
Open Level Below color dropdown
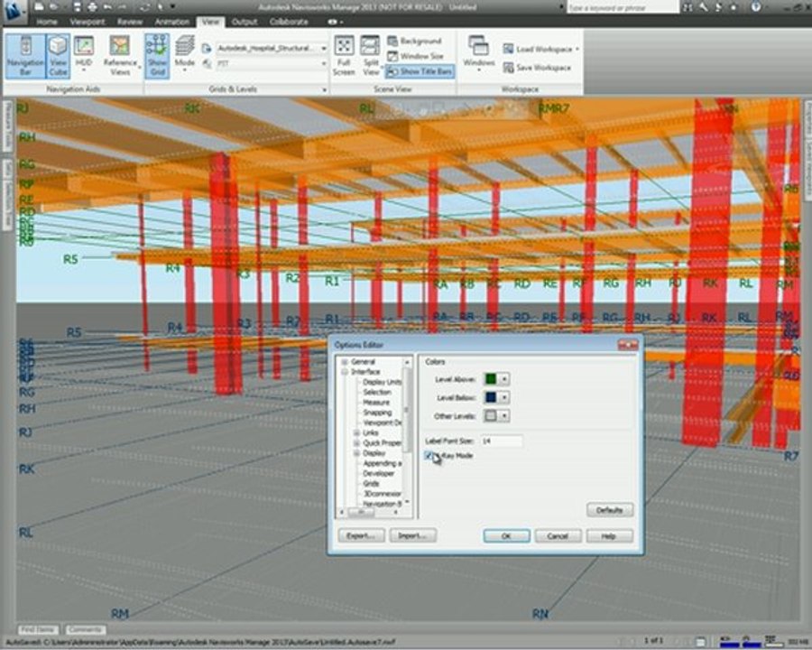point(503,397)
